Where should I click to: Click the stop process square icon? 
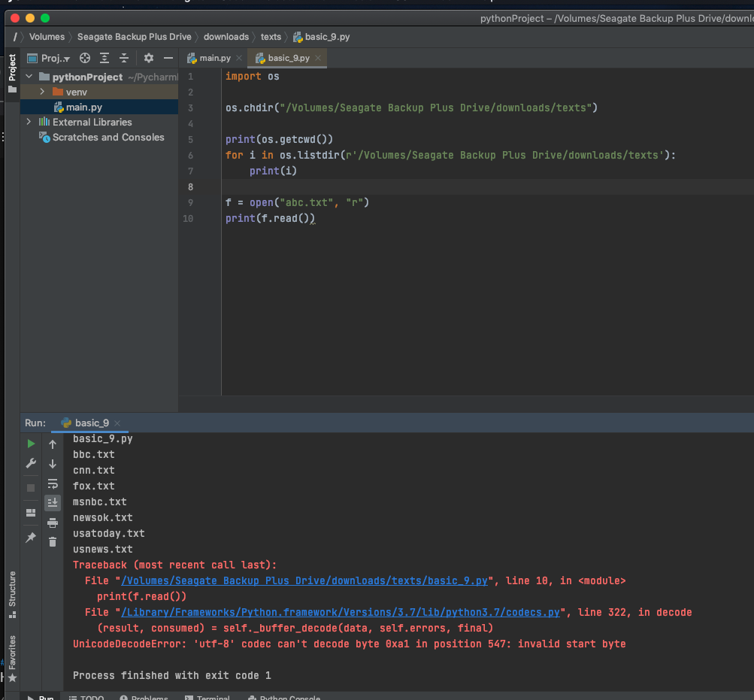coord(31,488)
